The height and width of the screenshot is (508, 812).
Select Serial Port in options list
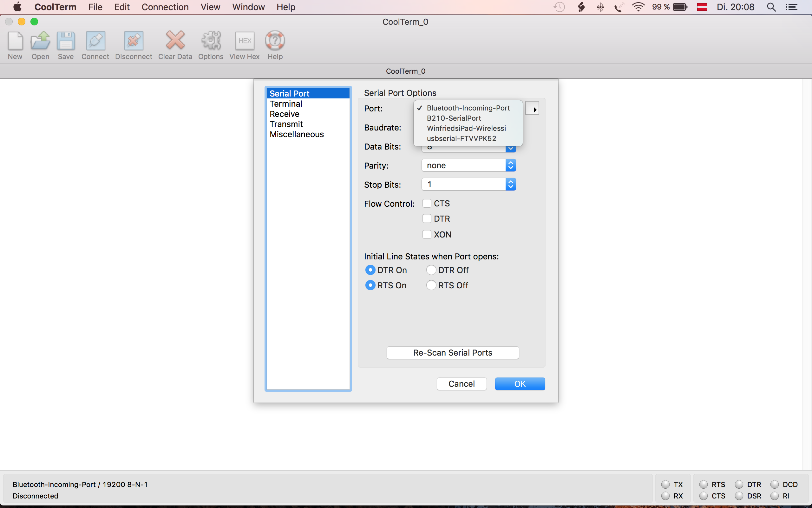click(308, 93)
